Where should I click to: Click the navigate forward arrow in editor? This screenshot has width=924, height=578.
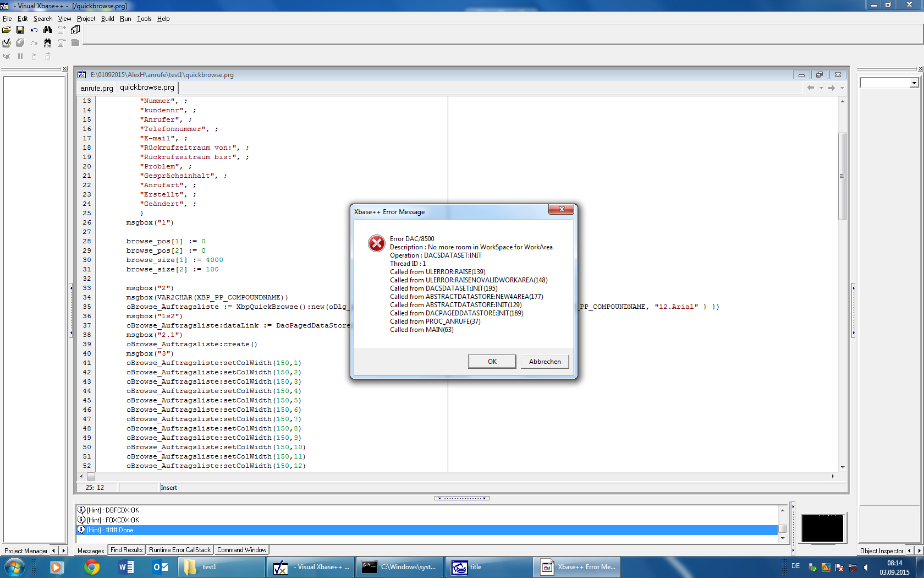[832, 88]
